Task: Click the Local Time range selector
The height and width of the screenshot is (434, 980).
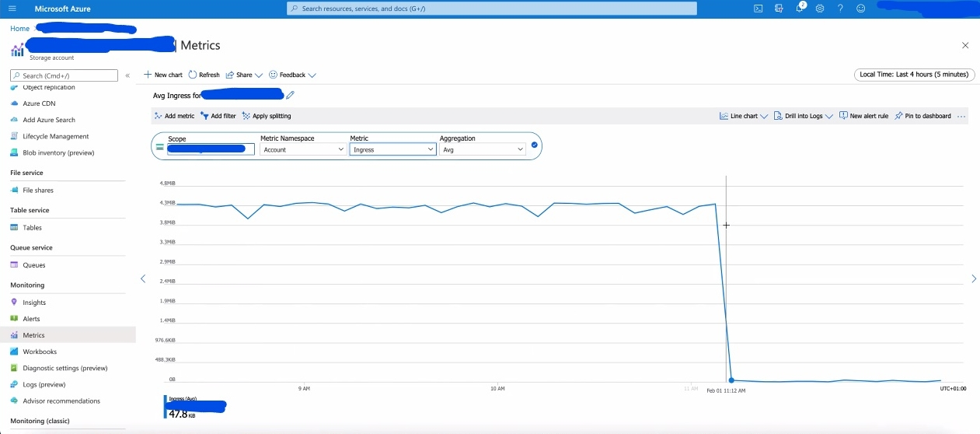Action: click(914, 75)
